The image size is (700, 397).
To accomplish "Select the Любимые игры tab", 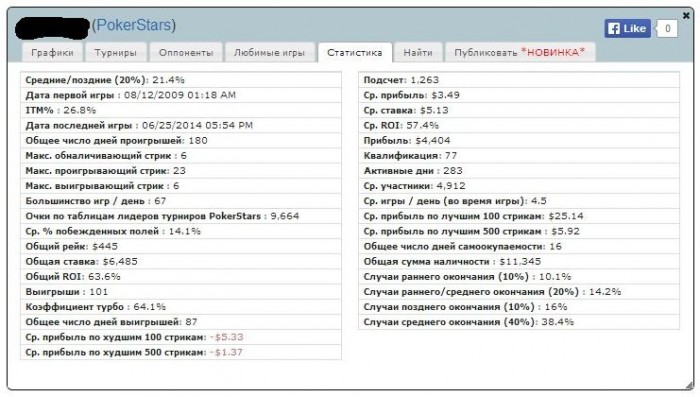I will (269, 53).
